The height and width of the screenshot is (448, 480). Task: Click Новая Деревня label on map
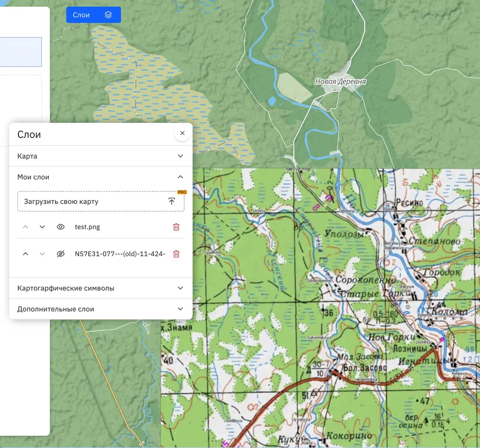[x=340, y=82]
